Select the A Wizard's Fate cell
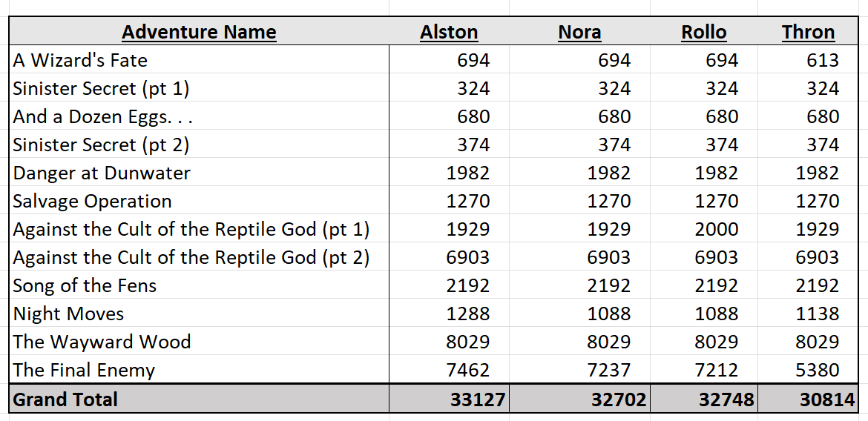 pyautogui.click(x=199, y=59)
